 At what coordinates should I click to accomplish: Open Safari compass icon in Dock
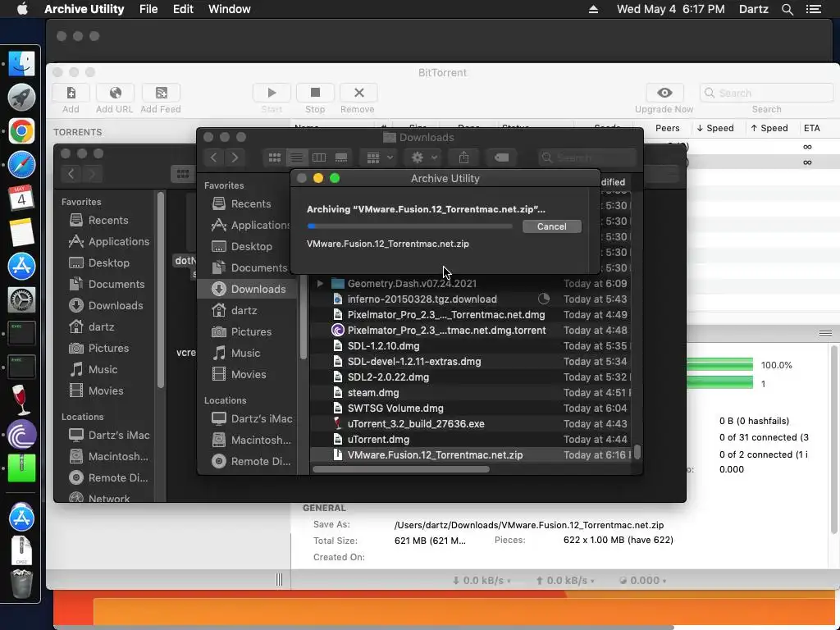click(x=21, y=165)
